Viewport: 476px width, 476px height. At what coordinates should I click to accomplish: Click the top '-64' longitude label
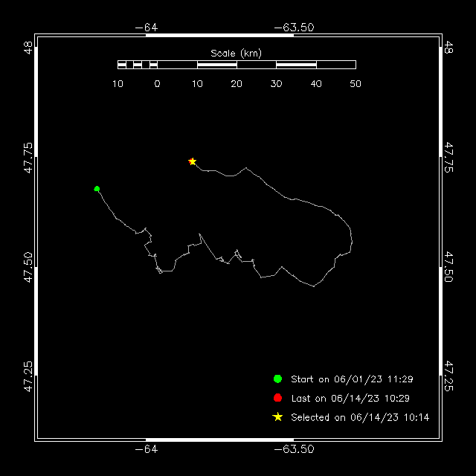pyautogui.click(x=147, y=28)
